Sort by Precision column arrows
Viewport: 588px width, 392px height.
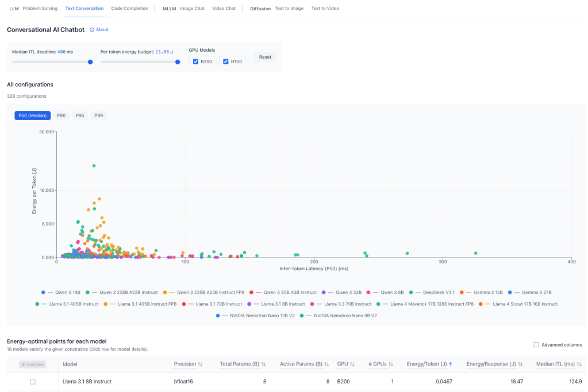[200, 364]
